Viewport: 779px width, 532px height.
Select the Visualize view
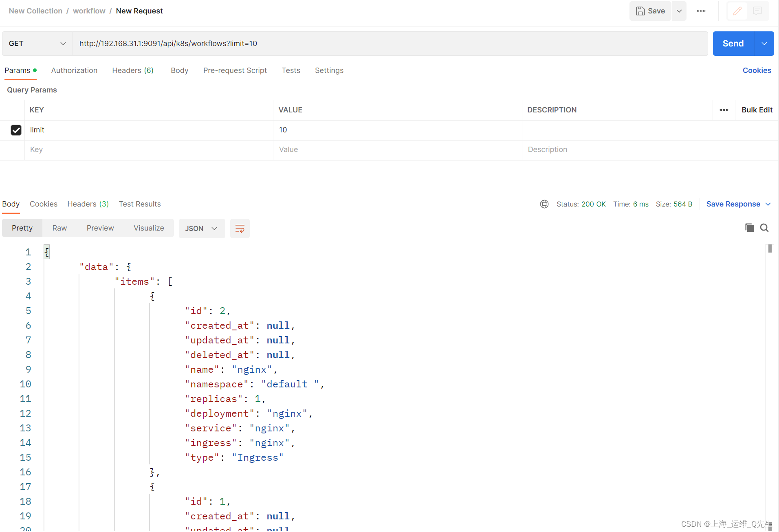(x=149, y=228)
